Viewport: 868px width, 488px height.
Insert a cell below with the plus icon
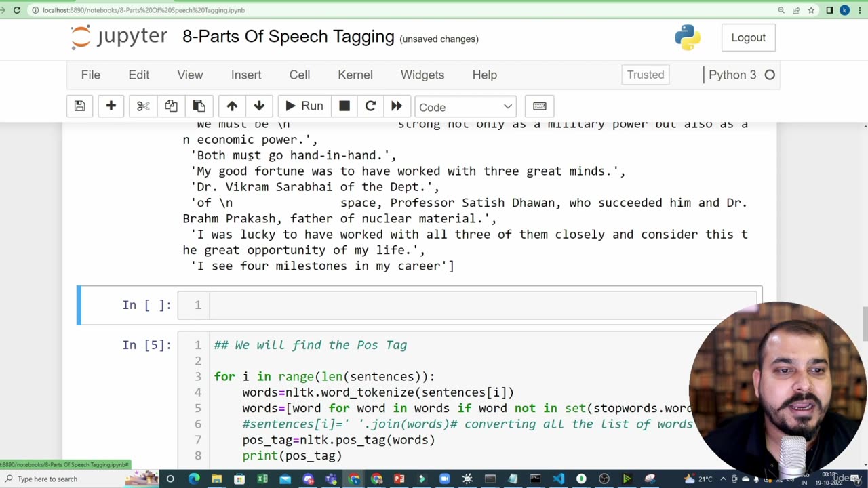pos(111,106)
